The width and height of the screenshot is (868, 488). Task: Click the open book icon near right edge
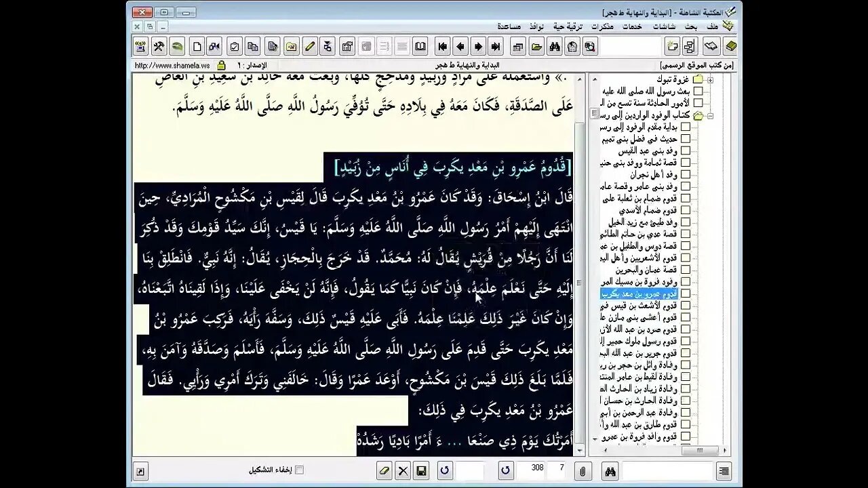click(711, 47)
